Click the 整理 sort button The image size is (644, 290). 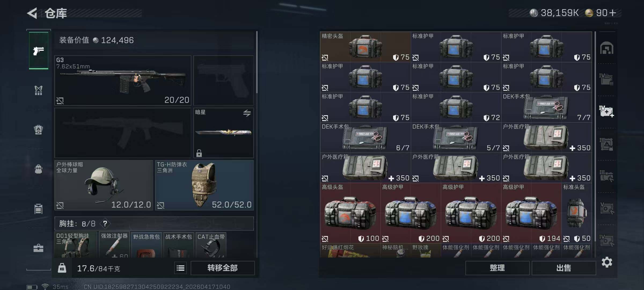(497, 268)
